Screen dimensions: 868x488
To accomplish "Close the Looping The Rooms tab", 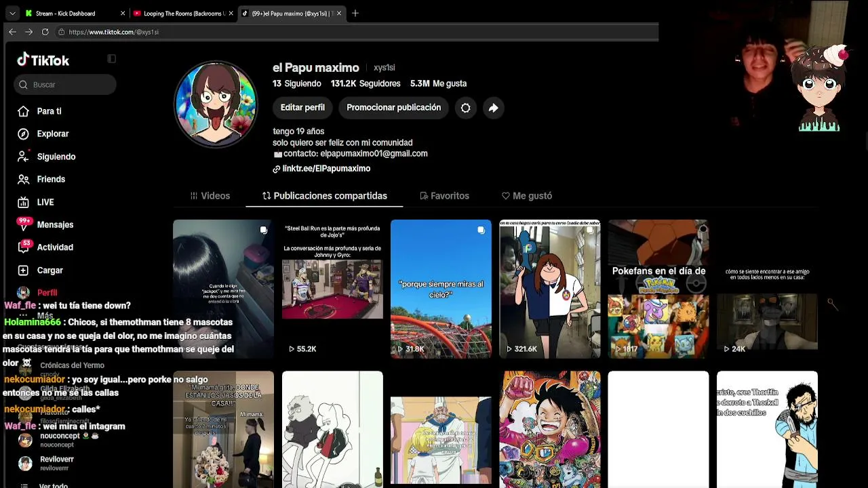I will [231, 13].
